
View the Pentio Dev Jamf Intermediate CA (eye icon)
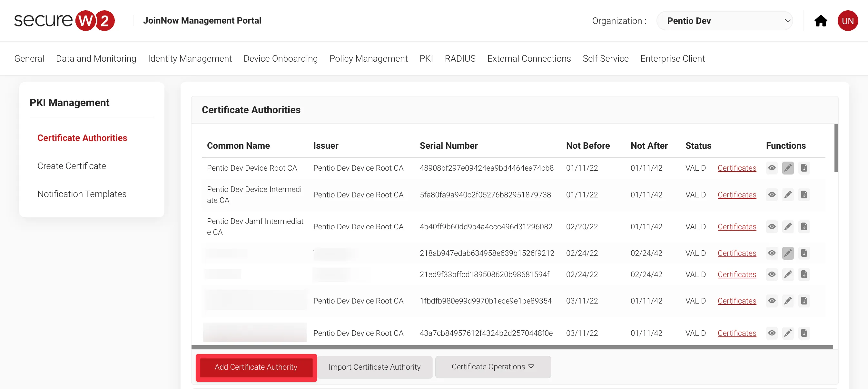(x=772, y=226)
